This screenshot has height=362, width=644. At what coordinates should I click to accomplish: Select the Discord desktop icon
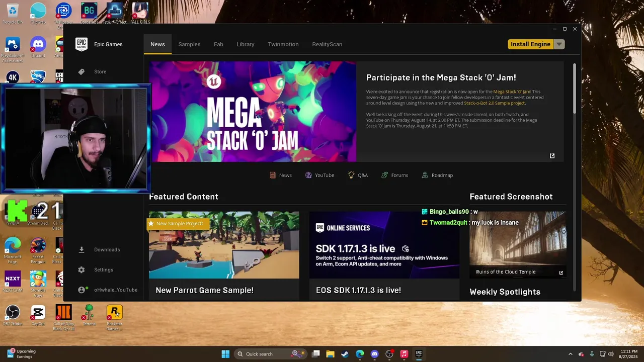coord(38,47)
